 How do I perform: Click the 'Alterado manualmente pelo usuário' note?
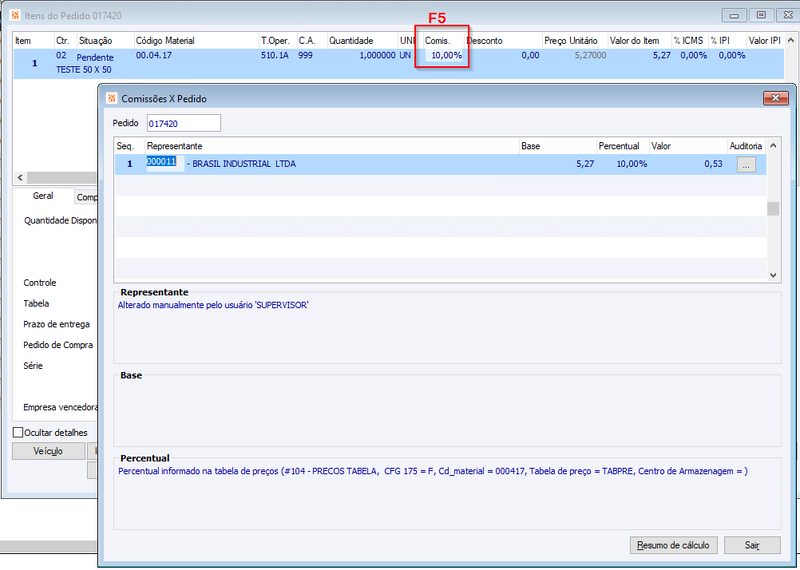point(213,305)
